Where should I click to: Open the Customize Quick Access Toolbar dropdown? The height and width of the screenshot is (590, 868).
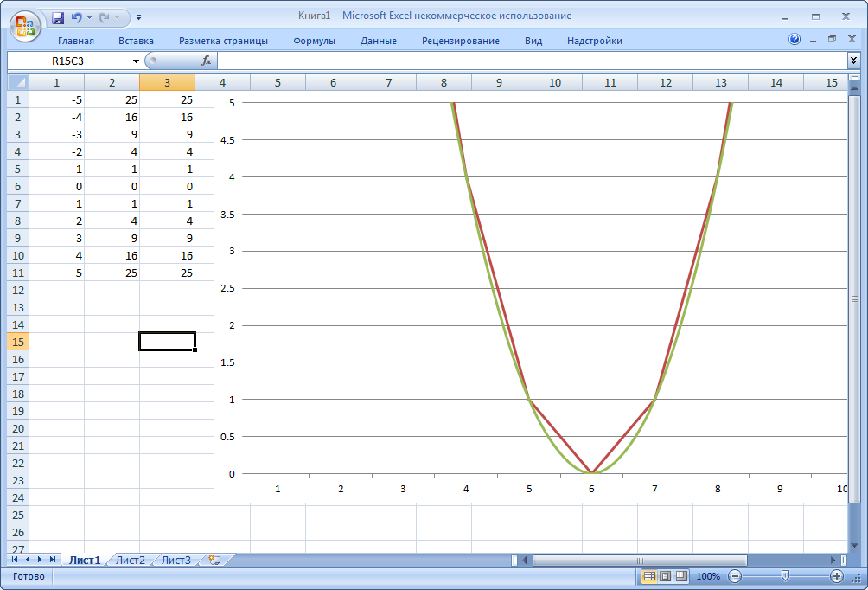[139, 16]
